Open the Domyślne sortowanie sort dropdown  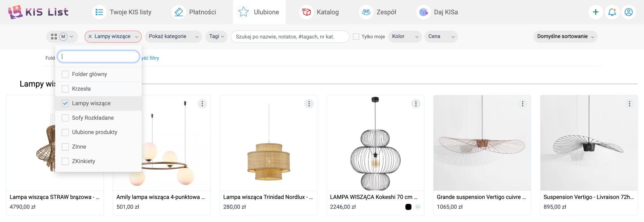click(x=565, y=37)
